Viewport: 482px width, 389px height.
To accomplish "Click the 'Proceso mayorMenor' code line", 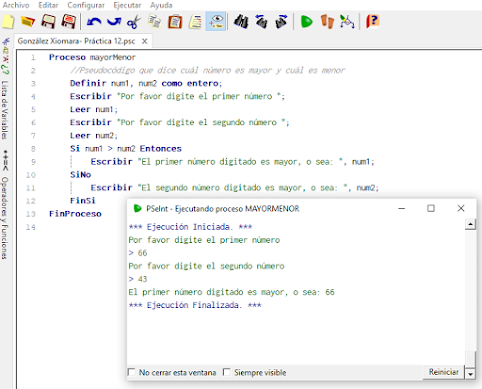I will tap(92, 57).
